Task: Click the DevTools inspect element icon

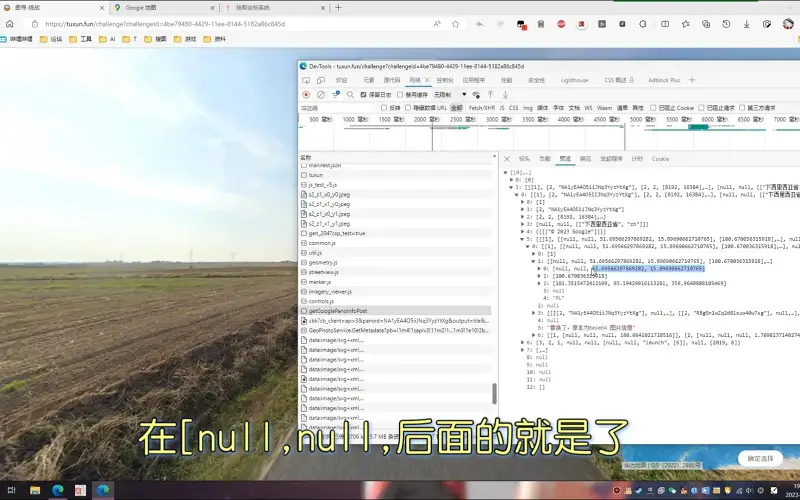Action: tap(307, 79)
